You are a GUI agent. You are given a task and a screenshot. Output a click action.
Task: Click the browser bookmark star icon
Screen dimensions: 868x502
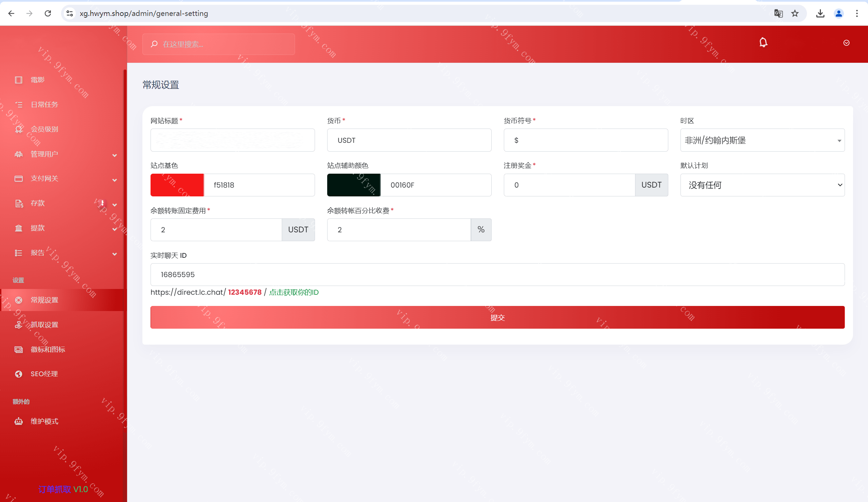pyautogui.click(x=795, y=14)
